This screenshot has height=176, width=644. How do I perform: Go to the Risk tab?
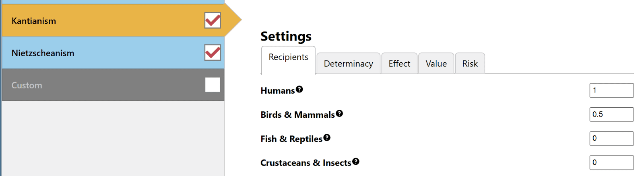[470, 63]
